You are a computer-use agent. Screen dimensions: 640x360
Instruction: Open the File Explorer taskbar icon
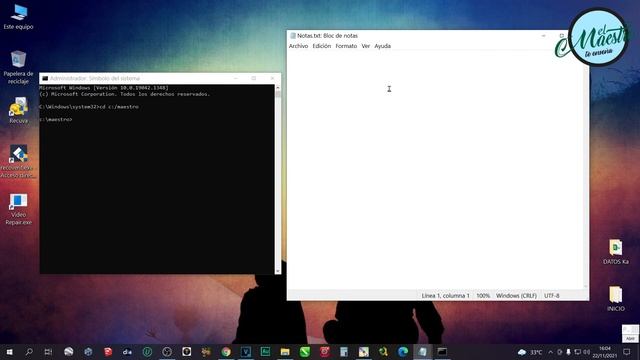click(285, 352)
